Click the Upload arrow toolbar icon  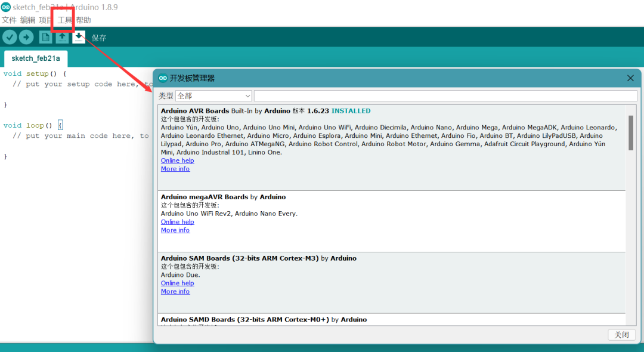point(26,38)
